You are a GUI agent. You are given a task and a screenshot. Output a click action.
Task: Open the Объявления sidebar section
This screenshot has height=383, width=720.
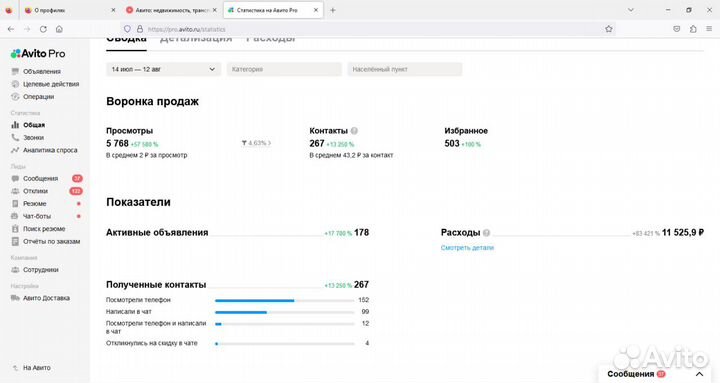pyautogui.click(x=42, y=72)
